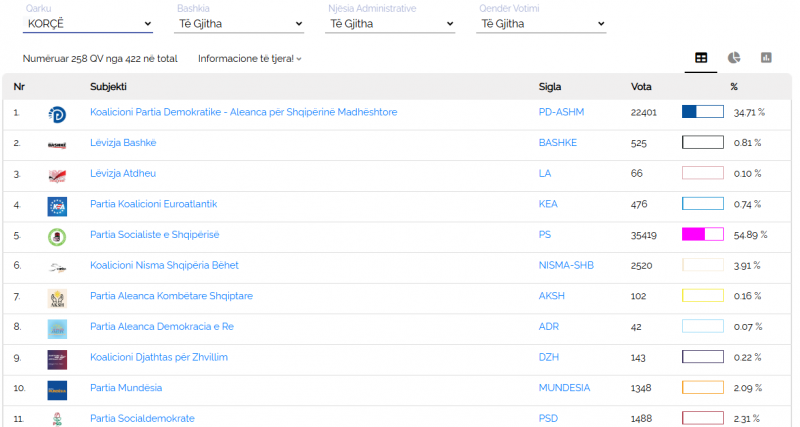The image size is (800, 427).
Task: Click the Subjekti column header
Action: click(x=108, y=87)
